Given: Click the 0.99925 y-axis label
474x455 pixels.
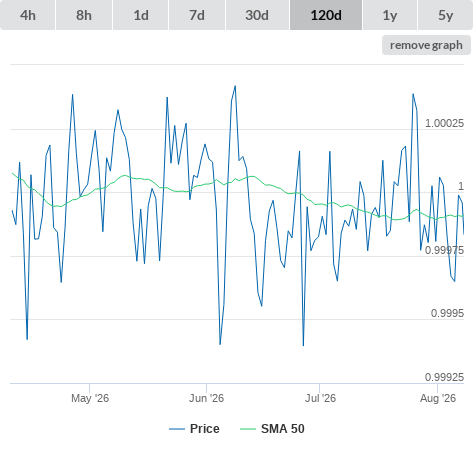Looking at the screenshot, I should tap(444, 377).
